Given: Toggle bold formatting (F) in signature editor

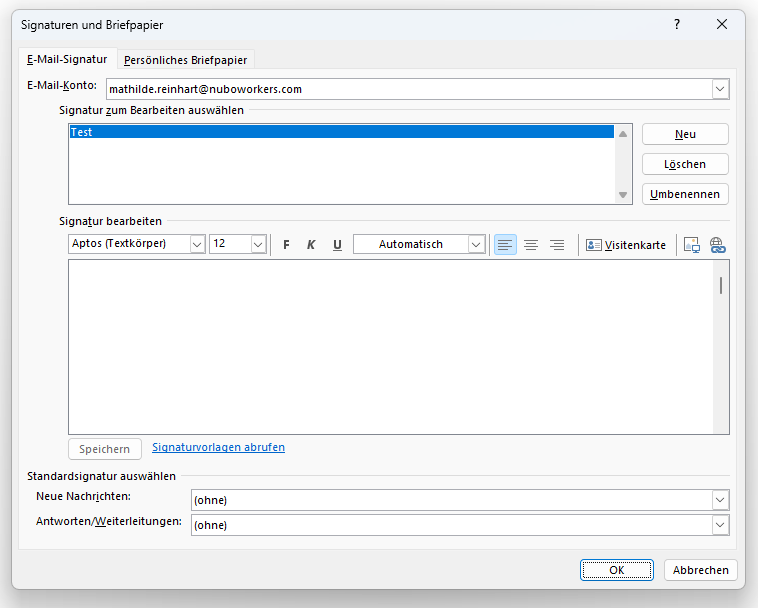Looking at the screenshot, I should pyautogui.click(x=286, y=245).
